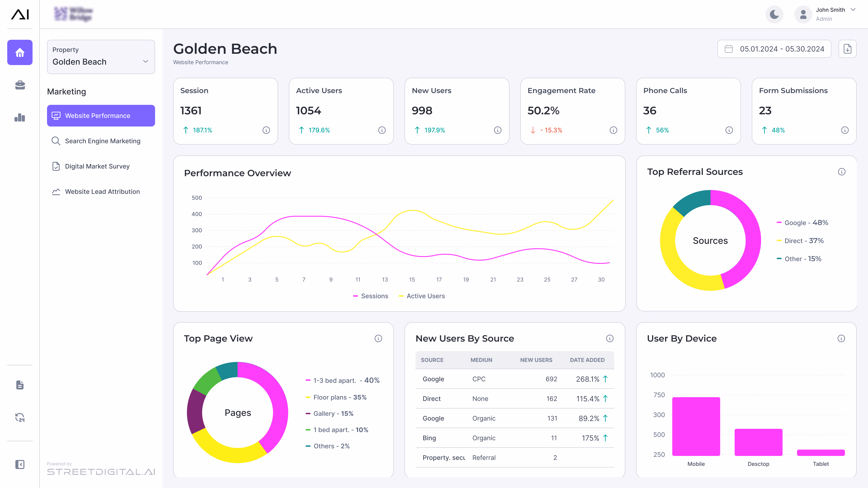Open the date range picker 05.01.2024 - 05.30.2024
The image size is (868, 488).
[774, 49]
